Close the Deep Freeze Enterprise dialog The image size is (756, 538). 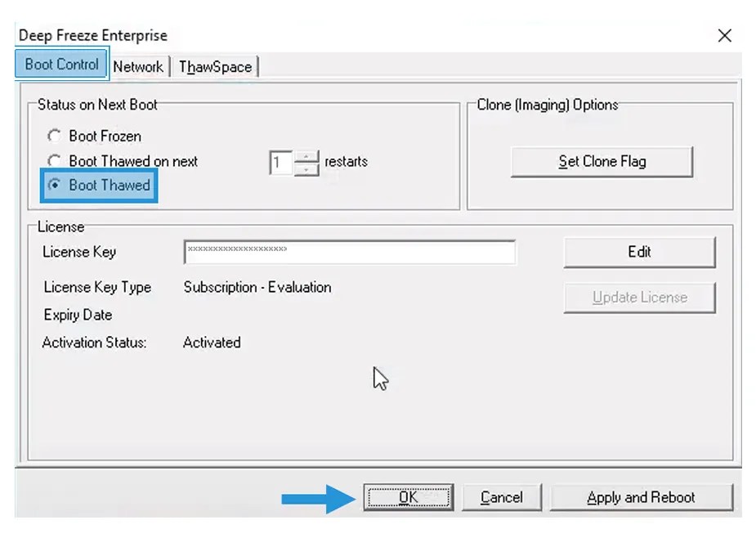[x=724, y=35]
